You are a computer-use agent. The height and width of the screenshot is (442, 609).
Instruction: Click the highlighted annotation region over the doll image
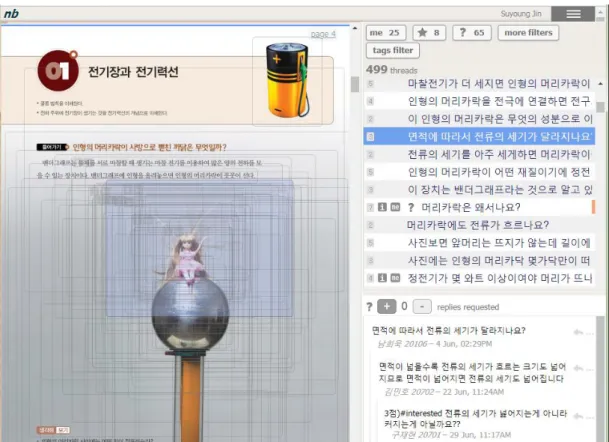click(199, 249)
